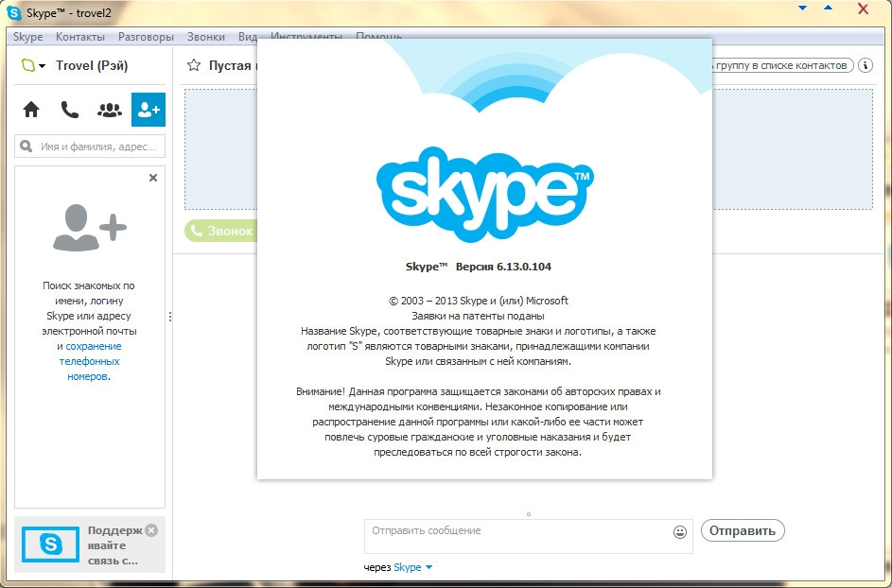Click the green Звонок call button

click(220, 231)
